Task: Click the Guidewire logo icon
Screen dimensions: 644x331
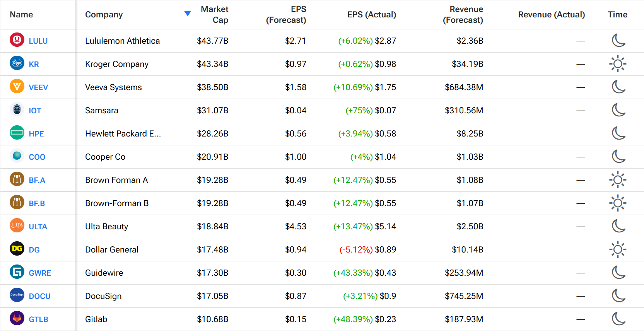Action: click(17, 272)
